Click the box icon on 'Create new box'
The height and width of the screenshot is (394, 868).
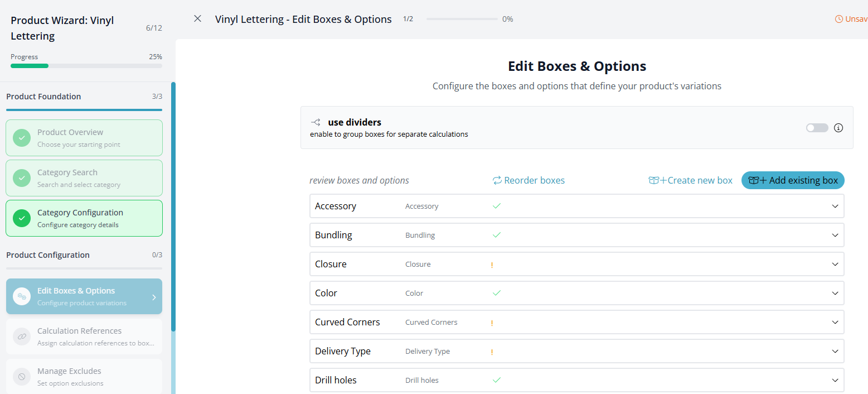tap(653, 180)
